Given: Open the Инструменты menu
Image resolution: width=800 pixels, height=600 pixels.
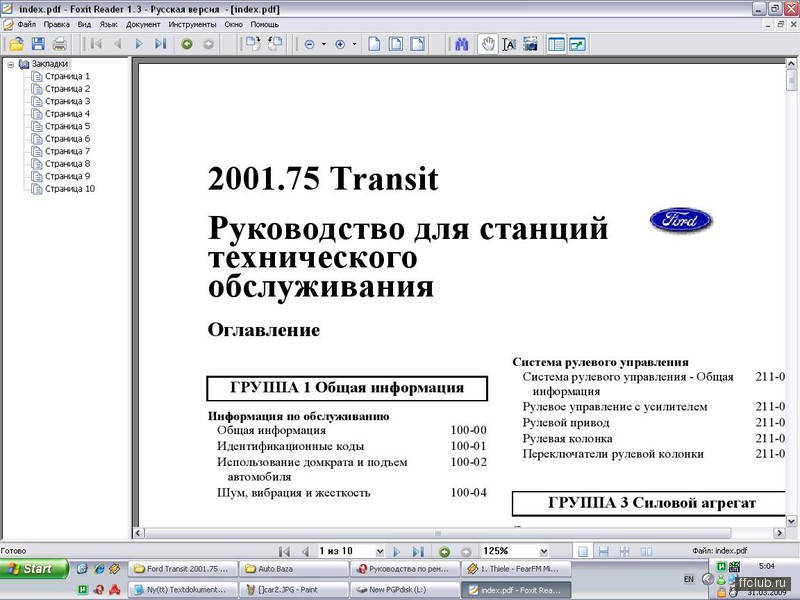Looking at the screenshot, I should pos(192,24).
